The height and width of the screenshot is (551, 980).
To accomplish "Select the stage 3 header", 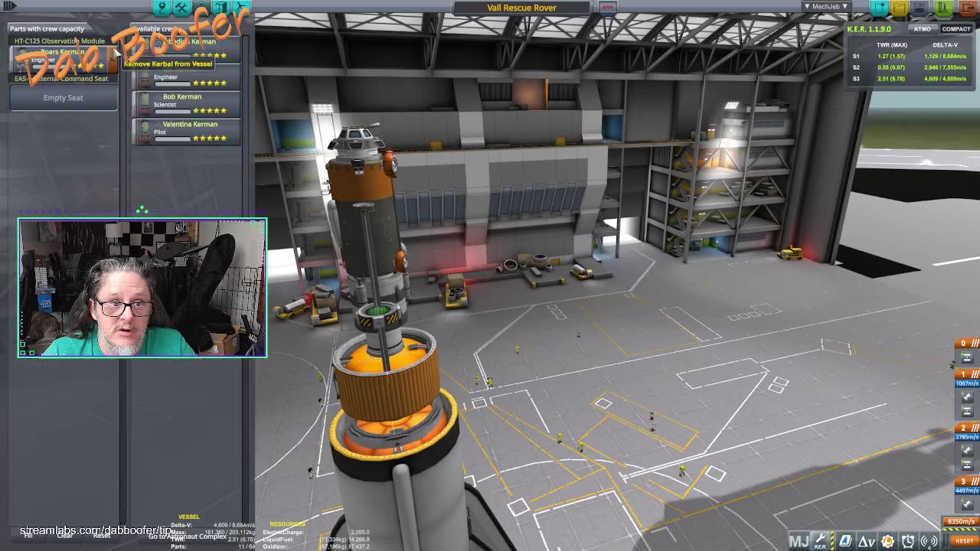I will click(966, 481).
